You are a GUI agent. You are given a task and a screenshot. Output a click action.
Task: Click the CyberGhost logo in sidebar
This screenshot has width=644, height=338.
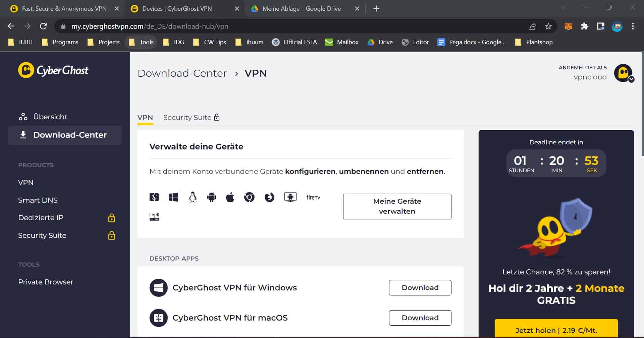(53, 70)
